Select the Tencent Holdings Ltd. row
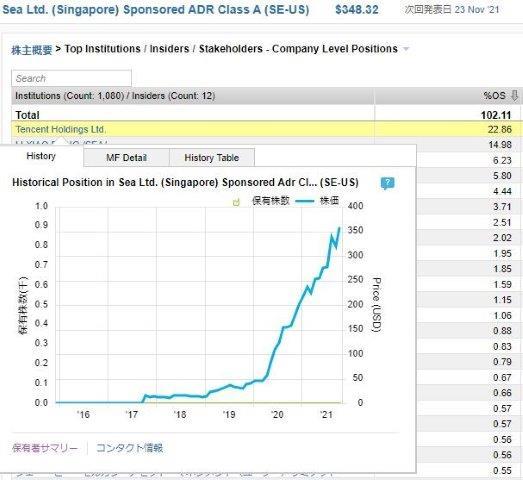Screen dimensions: 523x480 [267, 129]
